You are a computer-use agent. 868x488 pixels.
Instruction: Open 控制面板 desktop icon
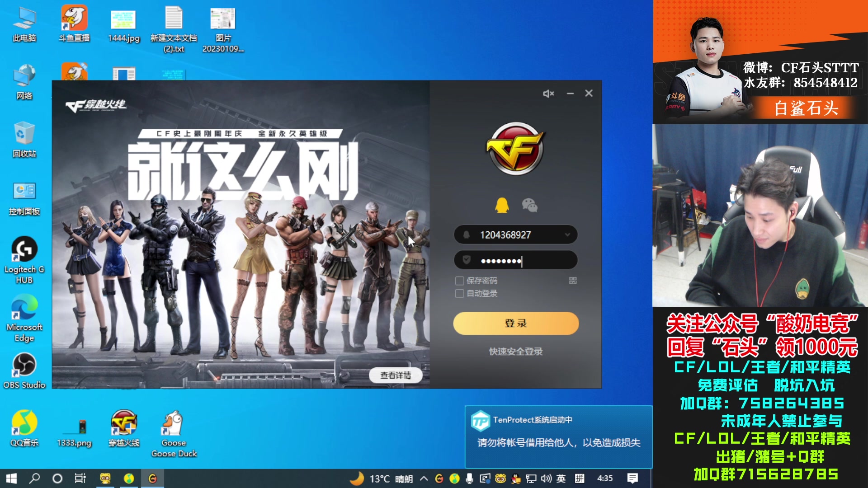point(24,198)
